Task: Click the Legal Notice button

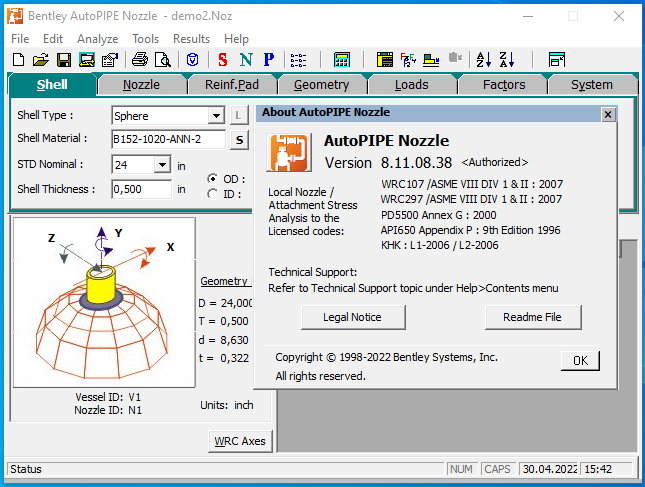Action: click(353, 317)
